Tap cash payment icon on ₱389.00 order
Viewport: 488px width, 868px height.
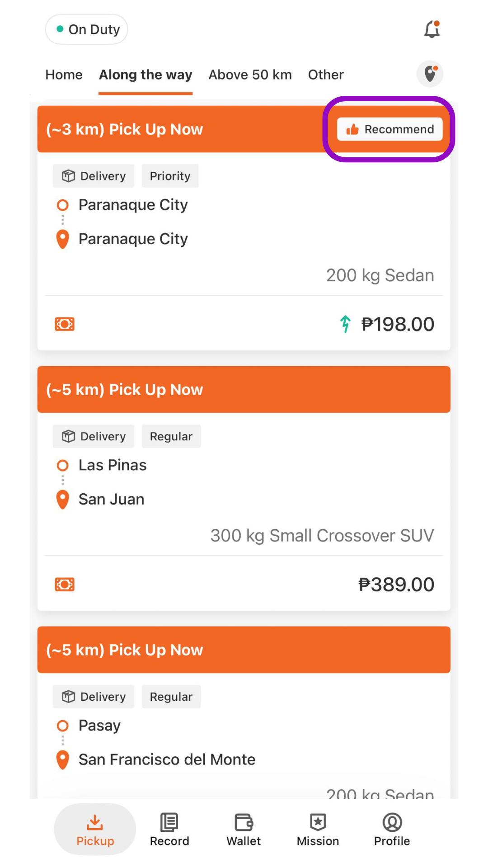click(x=65, y=585)
